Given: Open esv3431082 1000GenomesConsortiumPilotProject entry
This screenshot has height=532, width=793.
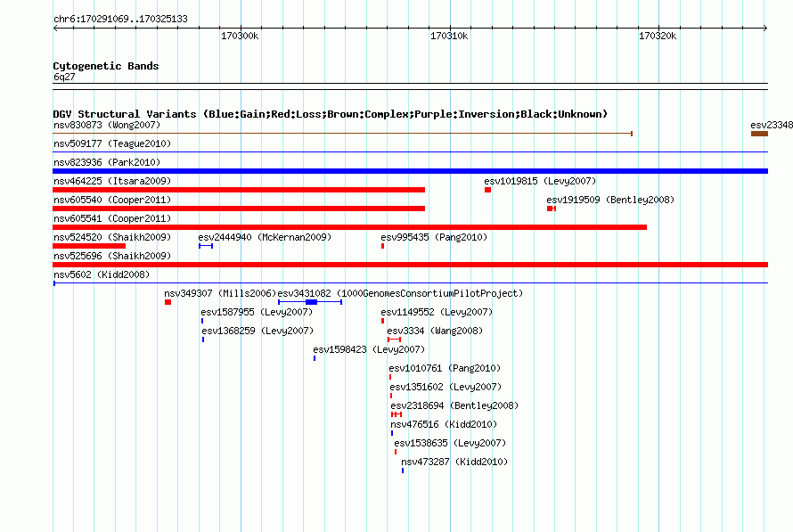Looking at the screenshot, I should tap(400, 293).
